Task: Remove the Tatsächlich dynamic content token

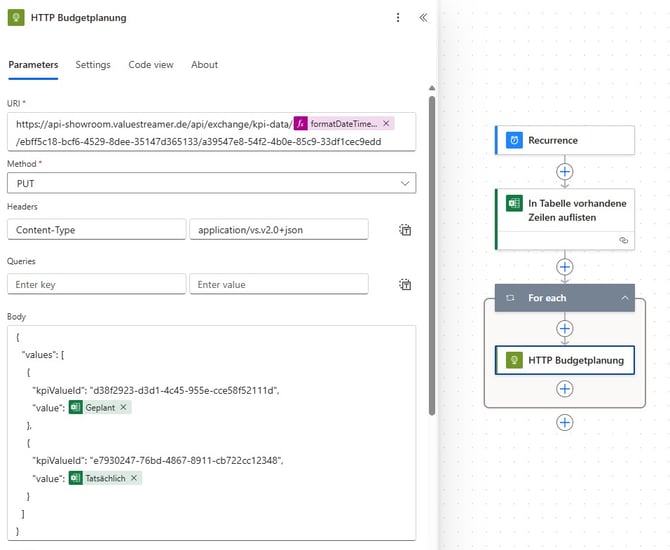Action: 134,478
